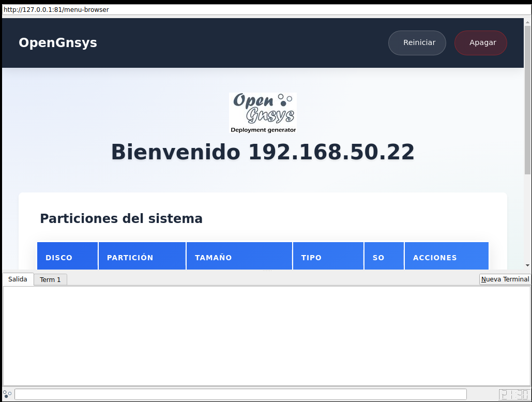Click the Nueva Terminal button

505,279
